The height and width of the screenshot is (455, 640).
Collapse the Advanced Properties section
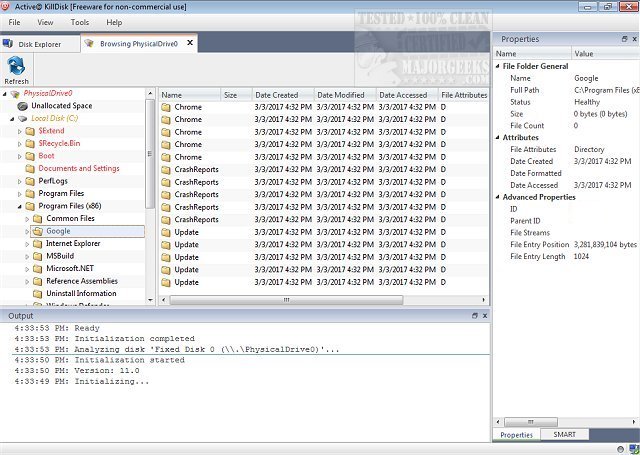(498, 196)
